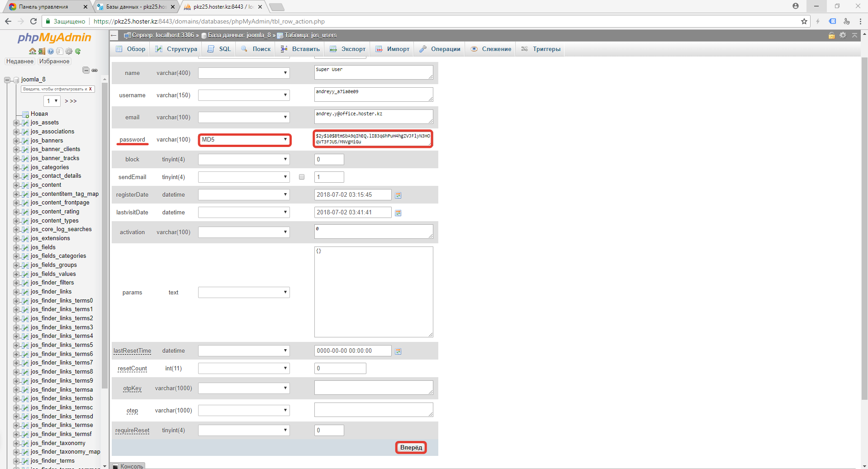
Task: Expand the jos_banners table node
Action: click(x=16, y=141)
